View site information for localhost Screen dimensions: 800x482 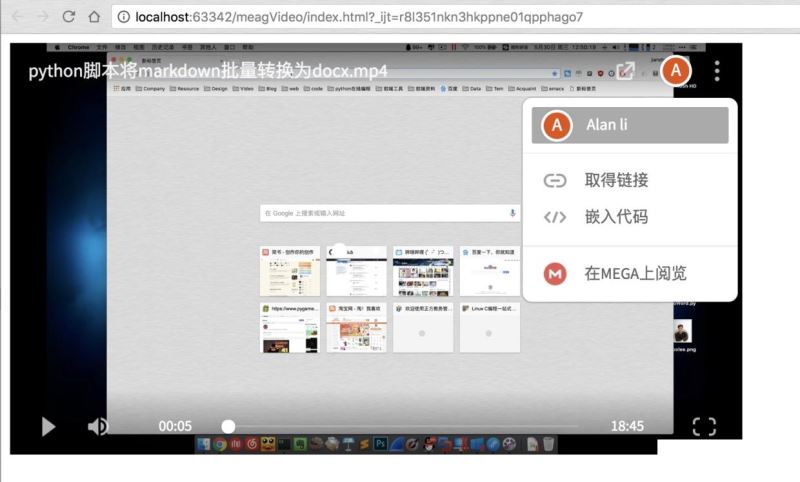click(x=123, y=17)
